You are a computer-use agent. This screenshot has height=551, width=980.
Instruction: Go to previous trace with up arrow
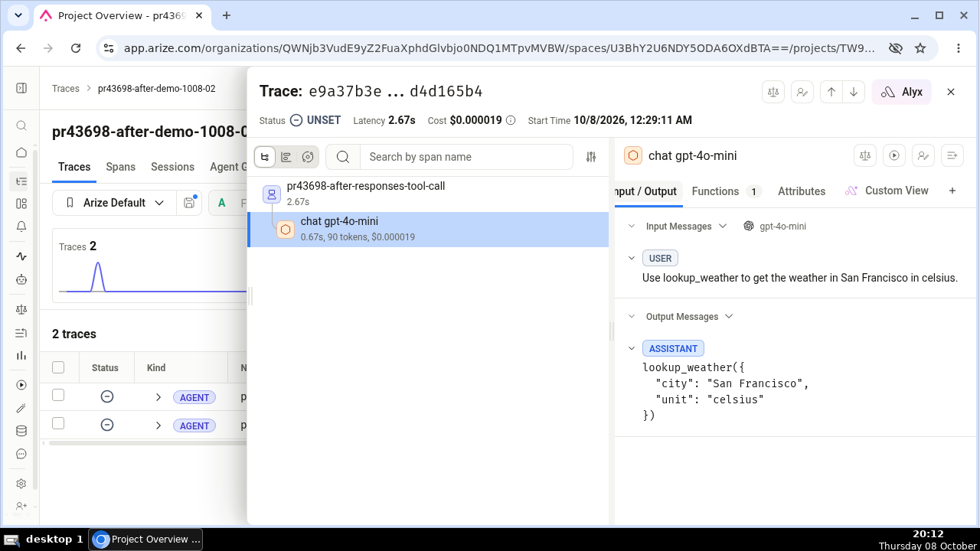pos(831,92)
